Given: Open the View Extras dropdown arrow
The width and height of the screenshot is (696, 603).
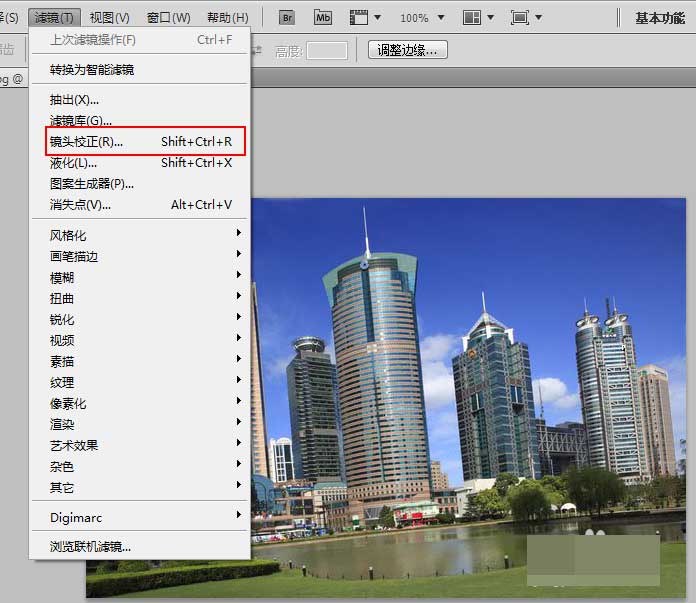Looking at the screenshot, I should (377, 18).
